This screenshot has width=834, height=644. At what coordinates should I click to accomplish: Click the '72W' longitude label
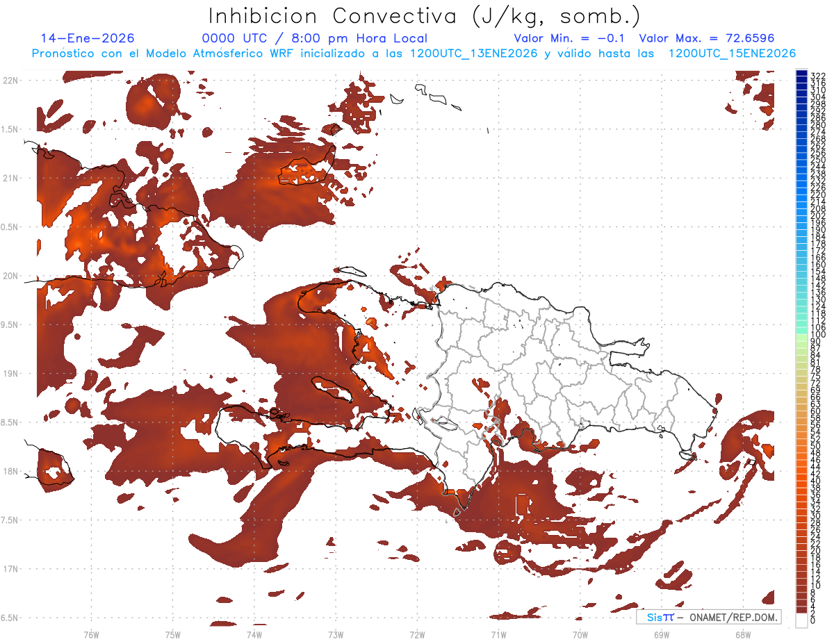[417, 635]
